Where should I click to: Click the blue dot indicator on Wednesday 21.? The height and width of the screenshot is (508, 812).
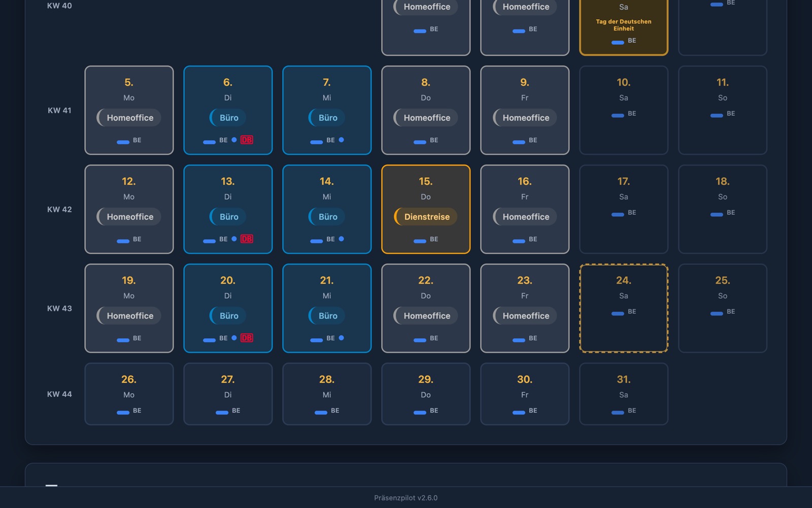341,338
